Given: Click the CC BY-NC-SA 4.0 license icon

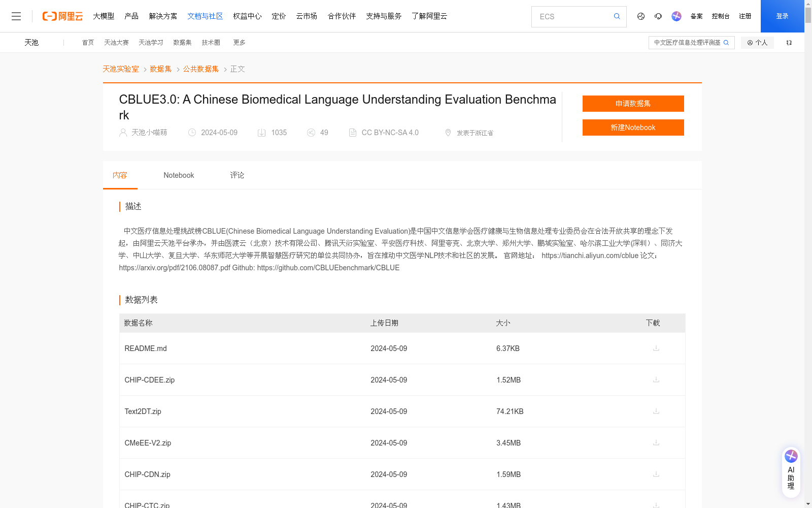Looking at the screenshot, I should 353,133.
